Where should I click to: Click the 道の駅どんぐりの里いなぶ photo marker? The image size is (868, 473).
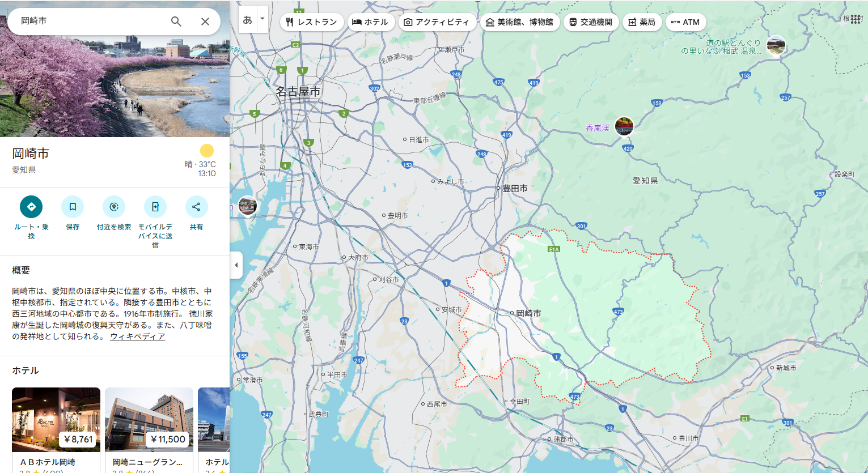point(776,45)
